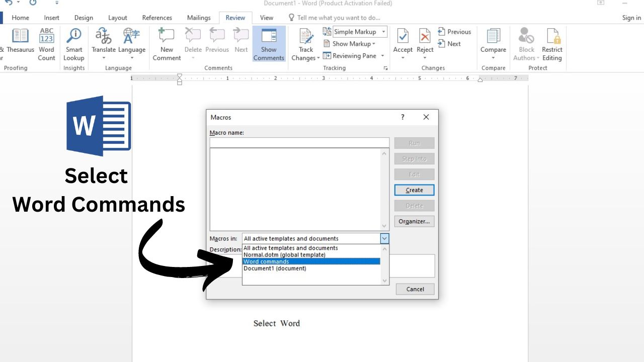Select the Mailings tab
644x362 pixels.
[x=199, y=18]
